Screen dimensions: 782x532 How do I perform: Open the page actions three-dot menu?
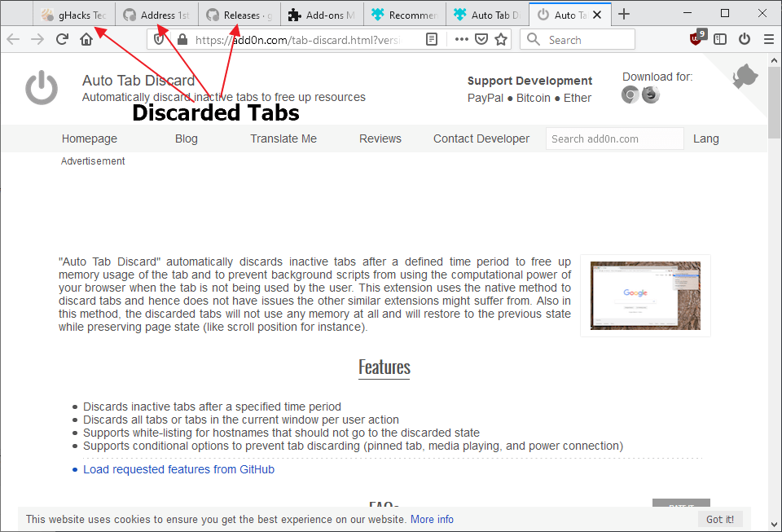tap(461, 39)
